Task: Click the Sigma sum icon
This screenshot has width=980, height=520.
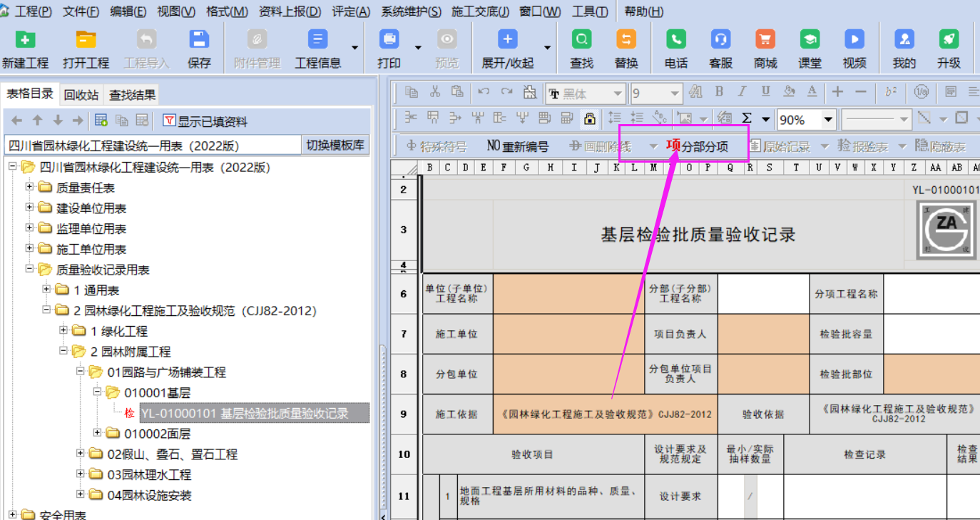Action: point(747,118)
